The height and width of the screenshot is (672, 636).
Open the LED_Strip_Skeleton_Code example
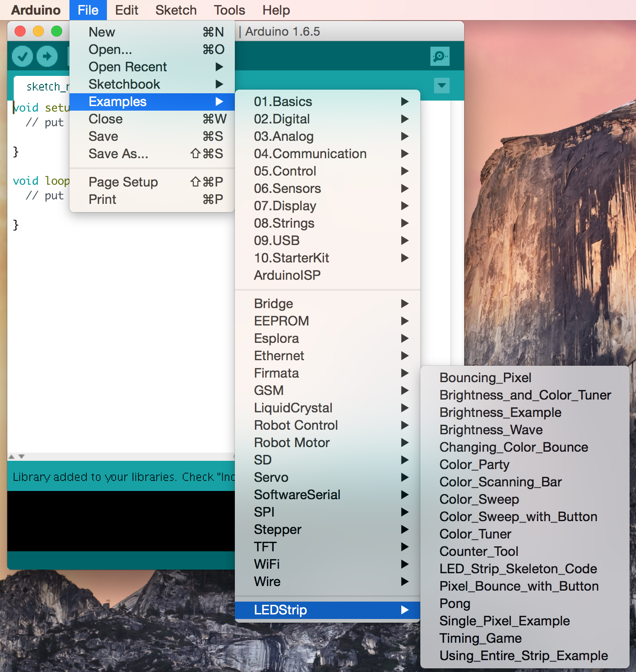tap(525, 569)
